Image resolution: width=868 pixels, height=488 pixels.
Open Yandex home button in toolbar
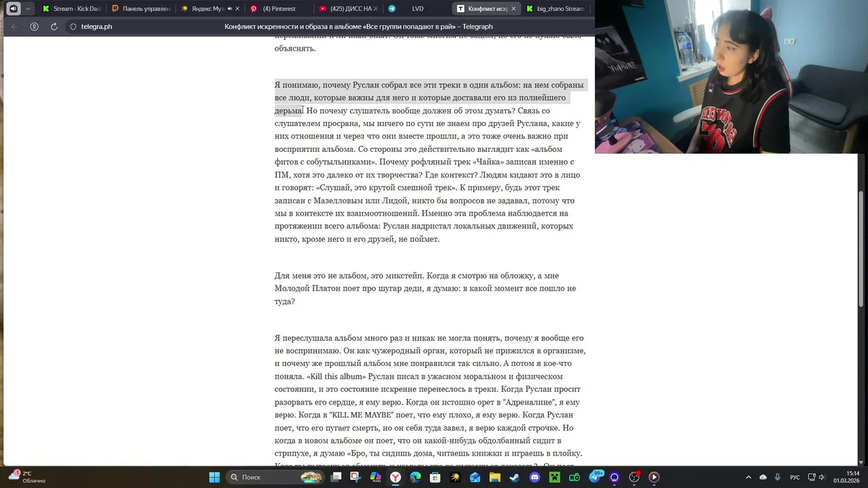pos(34,26)
